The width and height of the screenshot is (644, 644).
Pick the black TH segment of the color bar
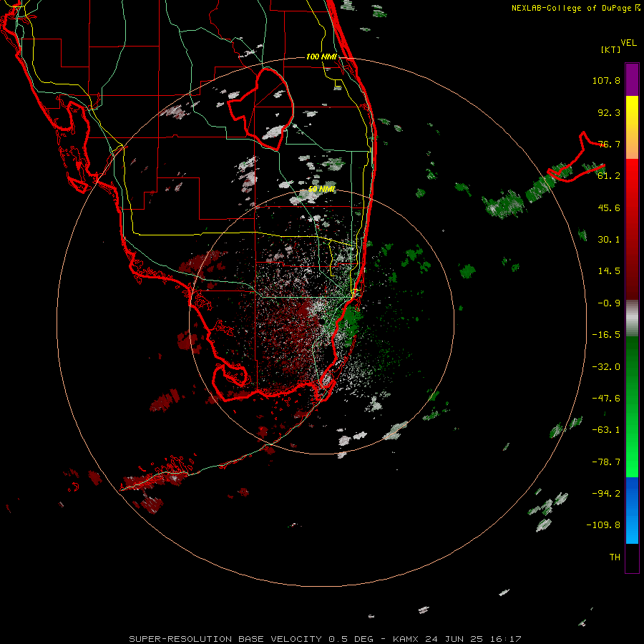coord(632,557)
